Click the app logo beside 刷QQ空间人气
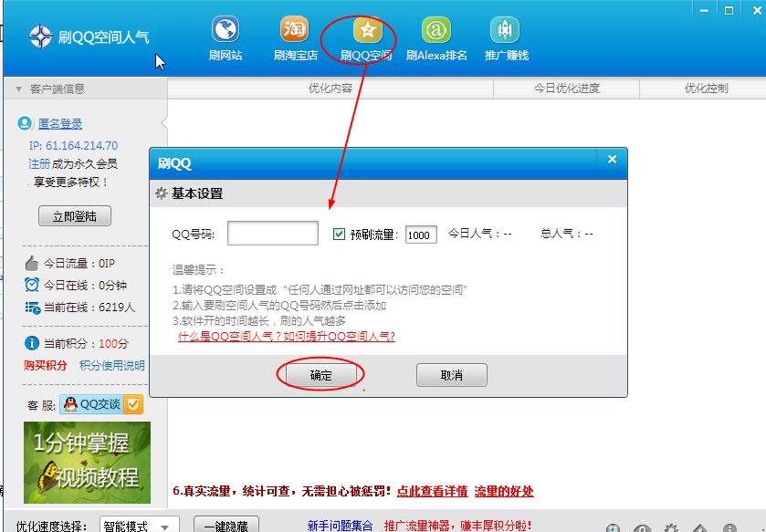766x532 pixels. coord(40,37)
